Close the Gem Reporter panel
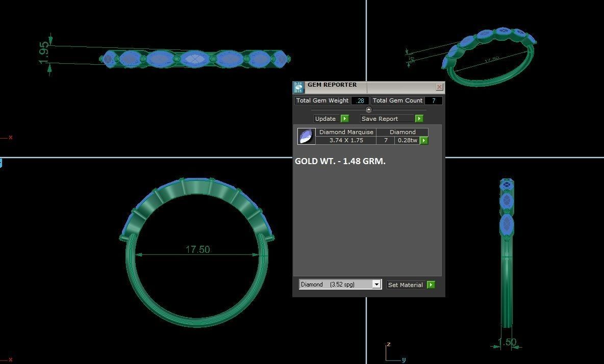This screenshot has width=604, height=364. (x=440, y=87)
